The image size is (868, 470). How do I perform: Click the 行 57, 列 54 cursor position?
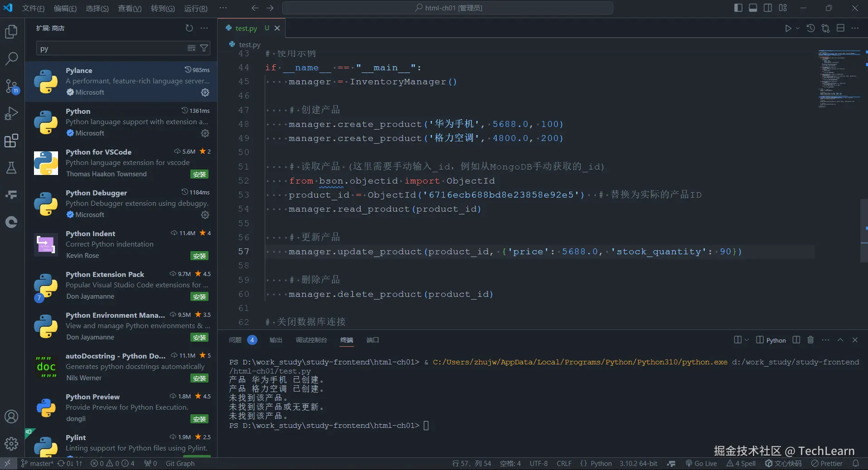click(x=471, y=463)
